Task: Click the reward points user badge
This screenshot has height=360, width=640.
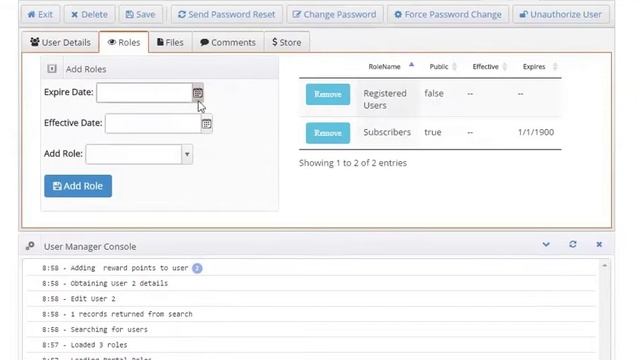Action: (197, 268)
